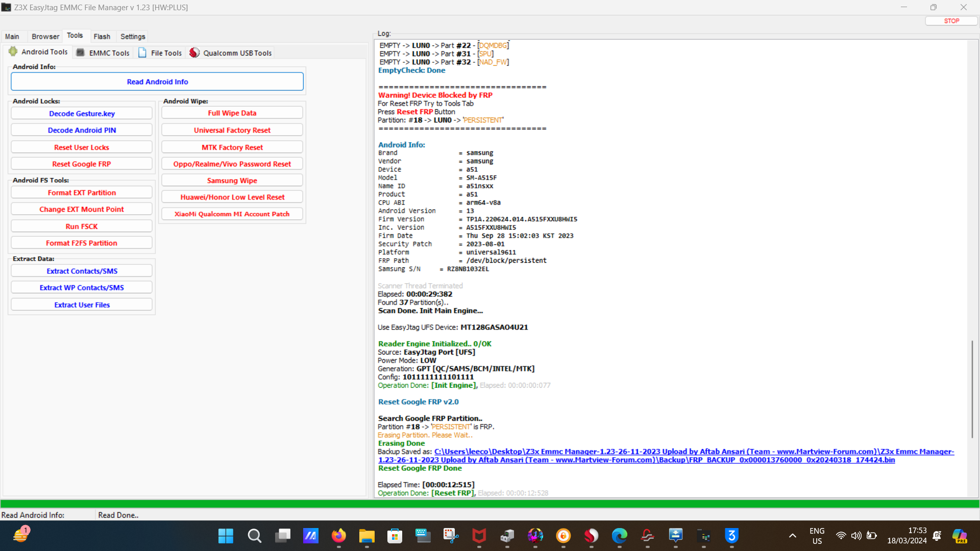
Task: Click the STOP button
Action: coord(951,21)
